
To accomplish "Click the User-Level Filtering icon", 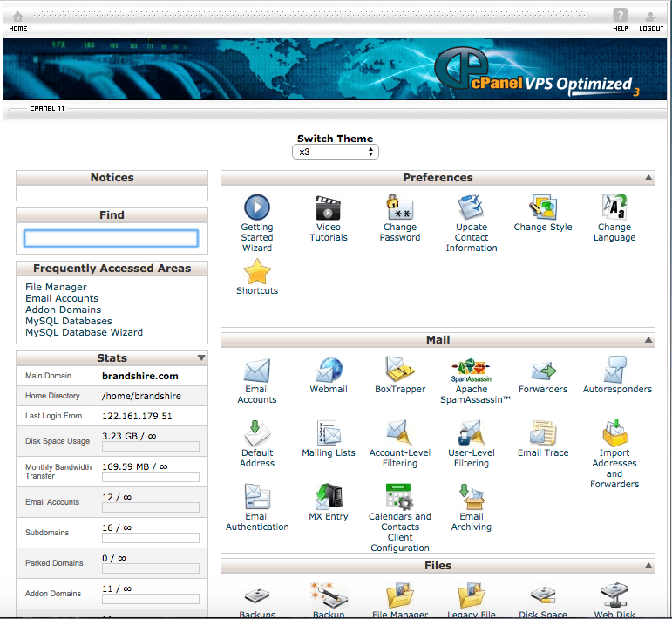I will [471, 433].
